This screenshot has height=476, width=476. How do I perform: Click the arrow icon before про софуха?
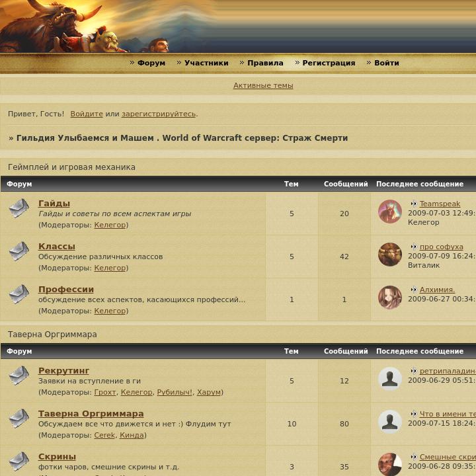point(414,247)
